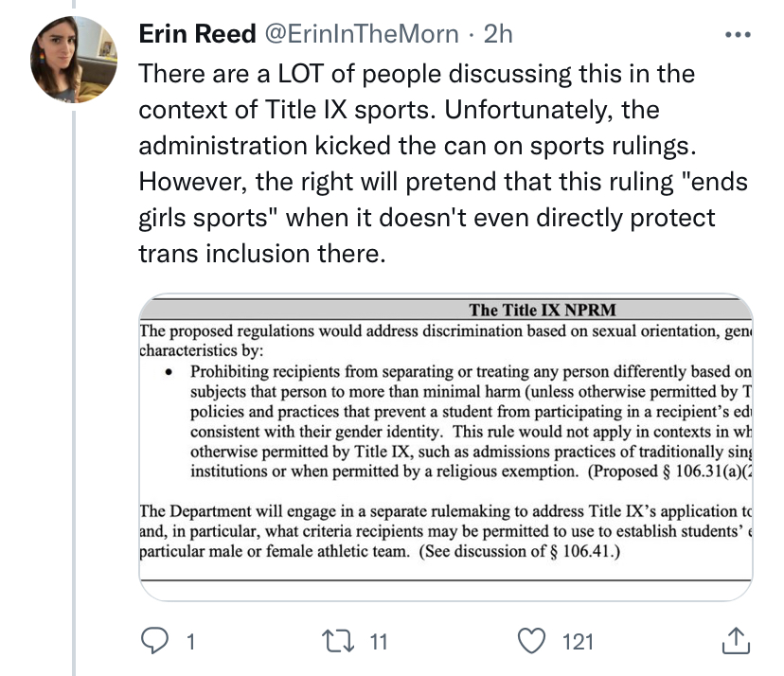Click "The Title IX NPRM" heading in image
The height and width of the screenshot is (676, 784).
click(543, 310)
